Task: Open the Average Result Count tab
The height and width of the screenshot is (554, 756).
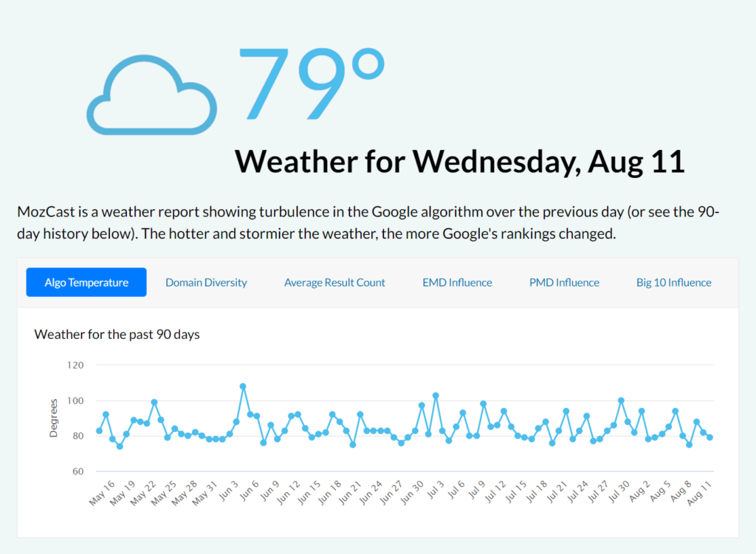Action: click(x=334, y=282)
